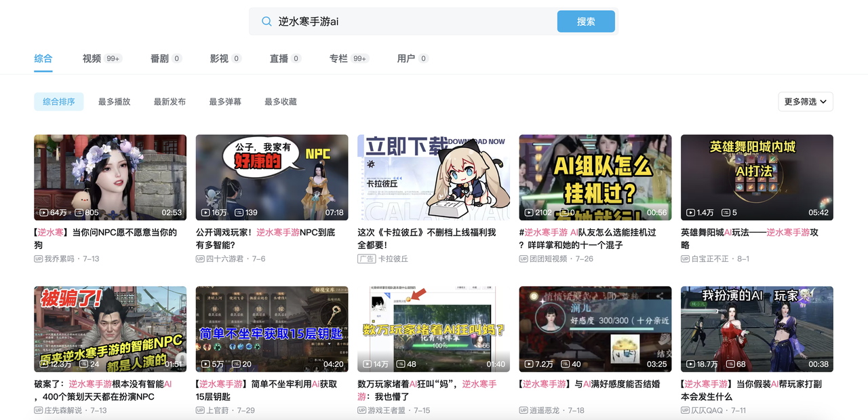
Task: Choose 综合排序 sorting chip
Action: pyautogui.click(x=59, y=102)
